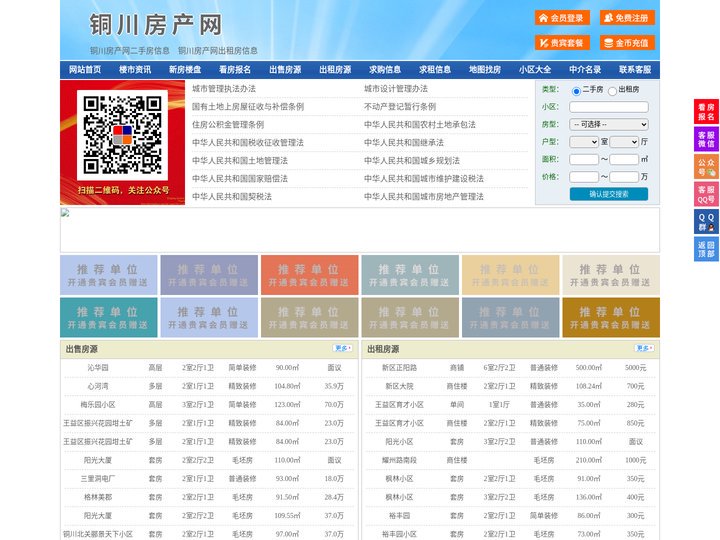The width and height of the screenshot is (720, 540).
Task: Click the blue QQ群 side icon
Action: tap(706, 222)
